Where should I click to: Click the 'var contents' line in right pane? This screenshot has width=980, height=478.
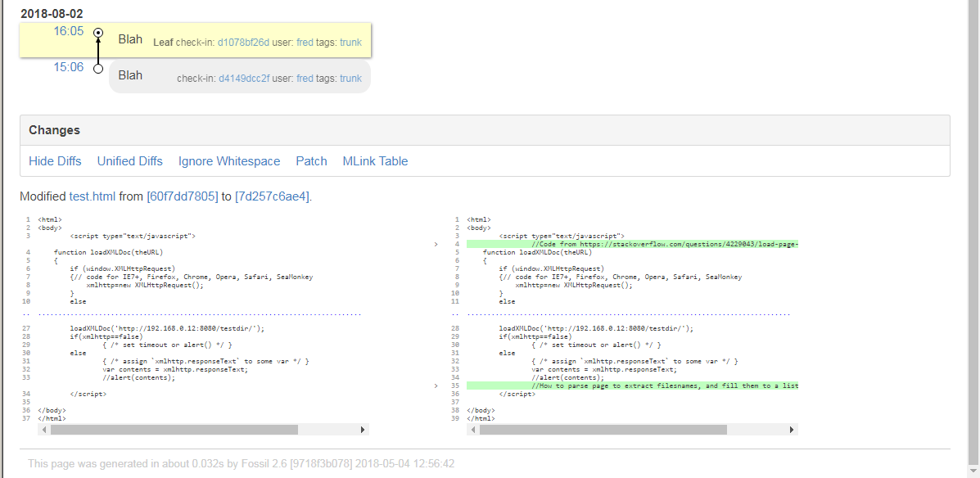[604, 369]
